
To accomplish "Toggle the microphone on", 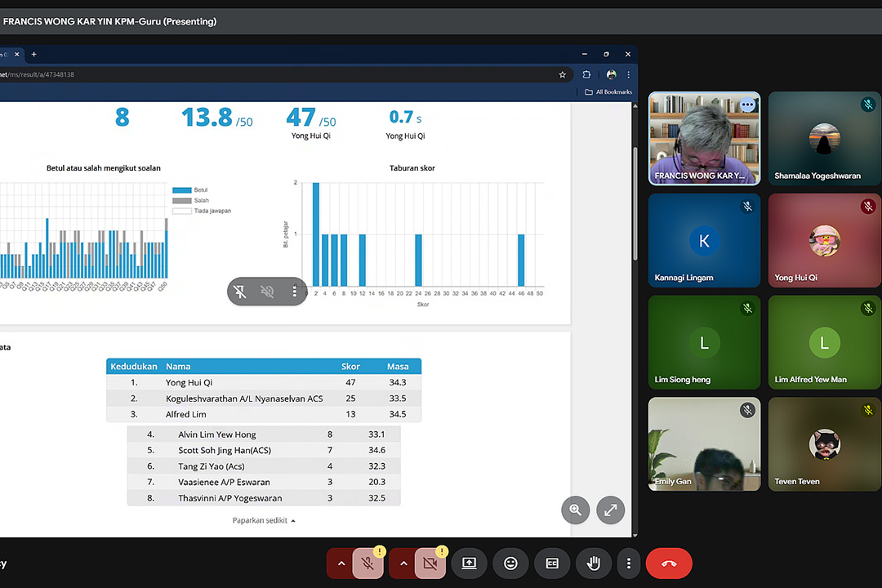I will point(368,563).
